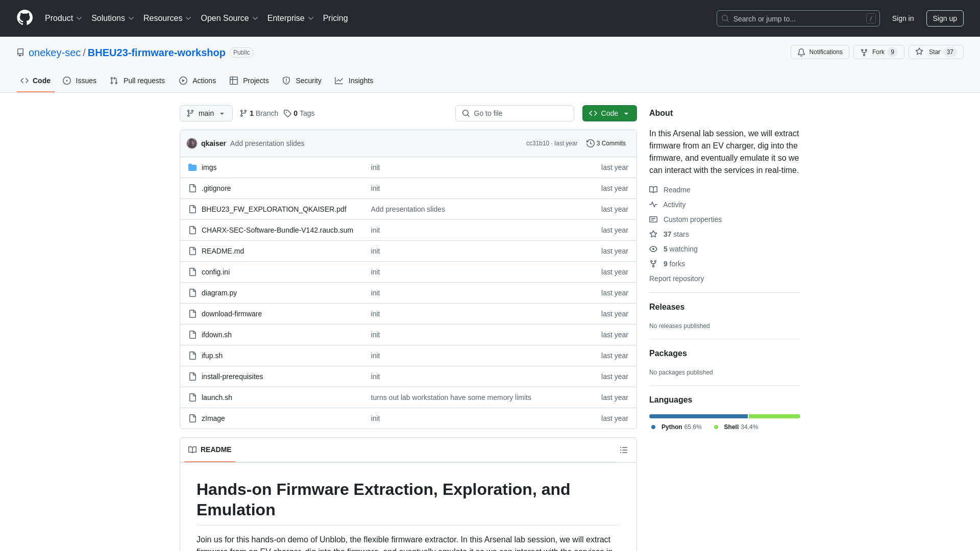Star the repository with the Star button
This screenshot has height=551, width=980.
pyautogui.click(x=936, y=52)
